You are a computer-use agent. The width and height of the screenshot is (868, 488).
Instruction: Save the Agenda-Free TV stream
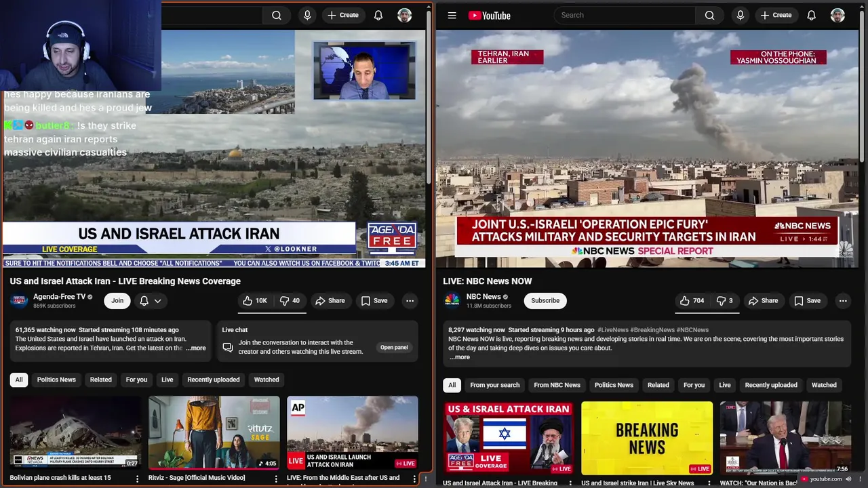pos(374,301)
